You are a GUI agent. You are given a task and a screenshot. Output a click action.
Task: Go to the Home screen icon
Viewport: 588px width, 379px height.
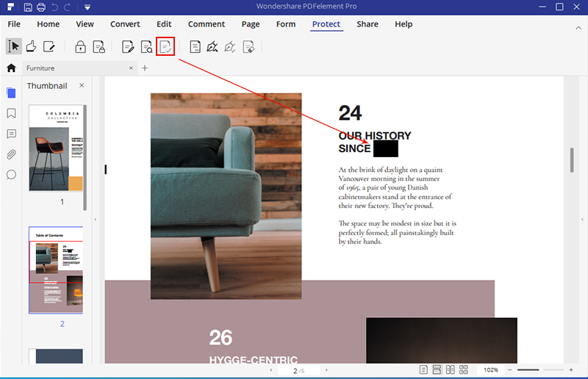[11, 68]
